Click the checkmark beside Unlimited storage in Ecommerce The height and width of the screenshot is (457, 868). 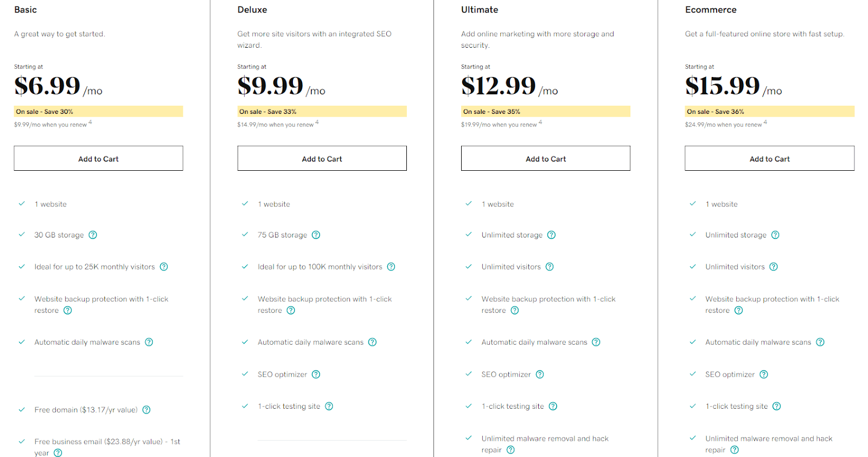coord(692,235)
